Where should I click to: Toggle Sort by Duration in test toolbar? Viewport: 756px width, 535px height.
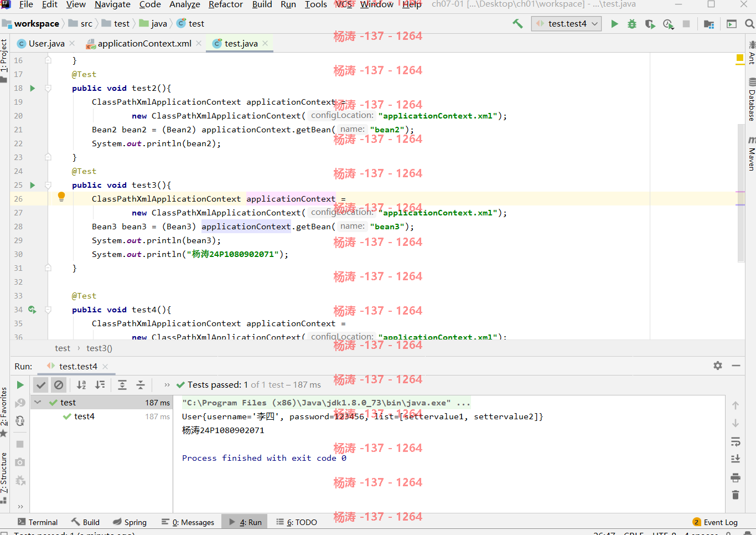coord(100,385)
